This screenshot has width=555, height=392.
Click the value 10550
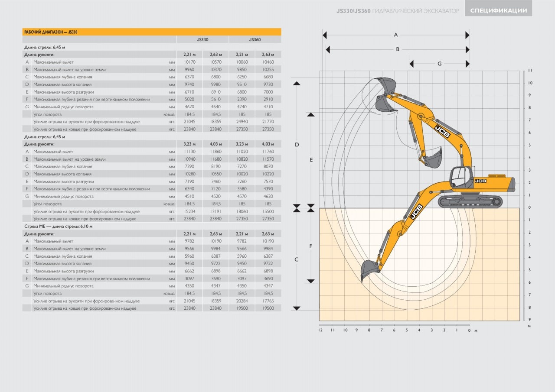[215, 174]
